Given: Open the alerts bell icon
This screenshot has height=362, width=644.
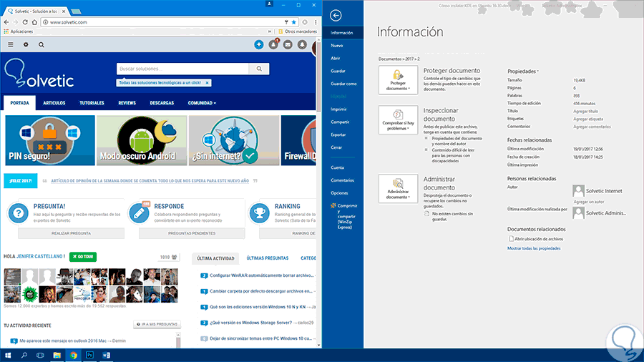Looking at the screenshot, I should pyautogui.click(x=302, y=45).
